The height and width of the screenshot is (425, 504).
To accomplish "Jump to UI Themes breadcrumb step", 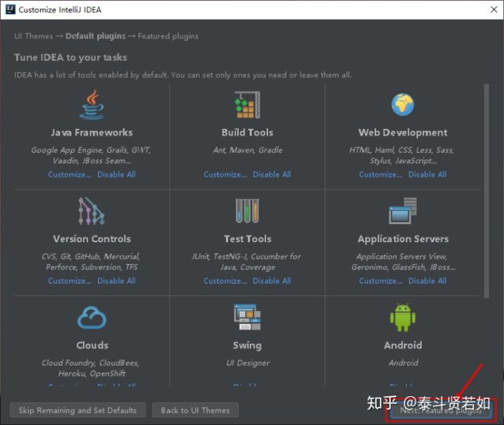I will click(34, 36).
